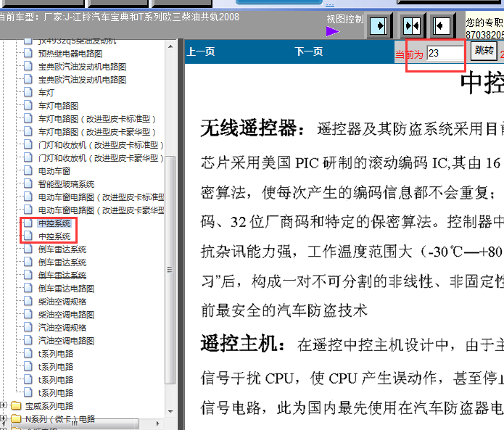This screenshot has height=430, width=504.
Task: Click document icon beside 汽油空调电路图
Action: (x=28, y=340)
